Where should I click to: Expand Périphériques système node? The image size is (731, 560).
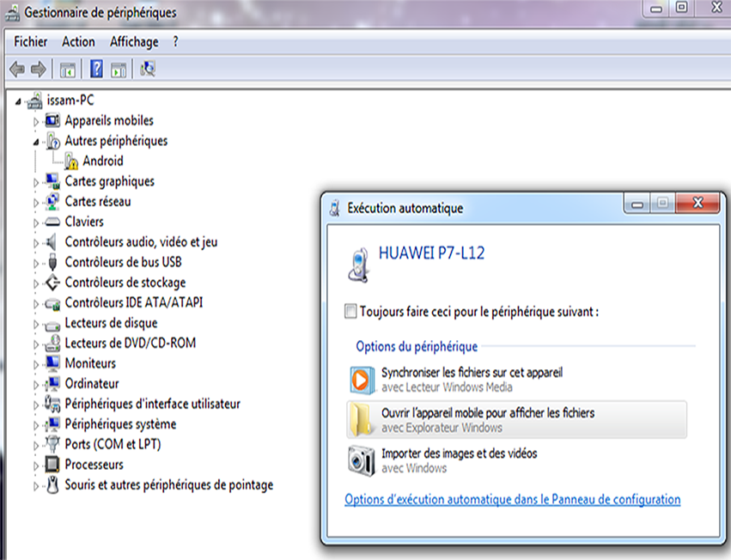click(x=36, y=425)
